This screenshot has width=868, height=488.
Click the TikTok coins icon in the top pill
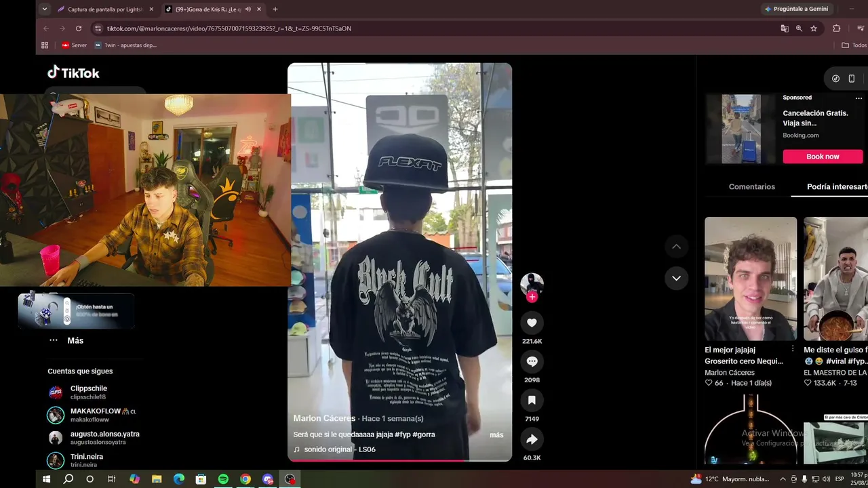coord(835,79)
